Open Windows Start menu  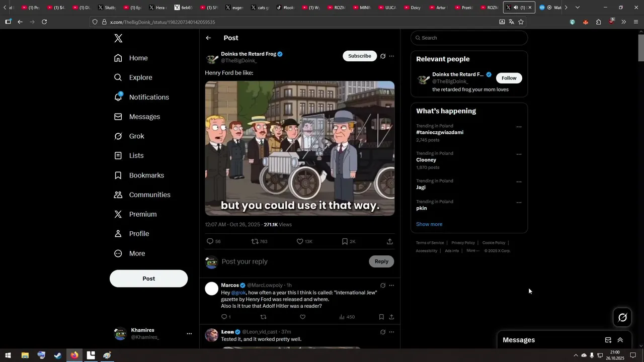(8, 355)
